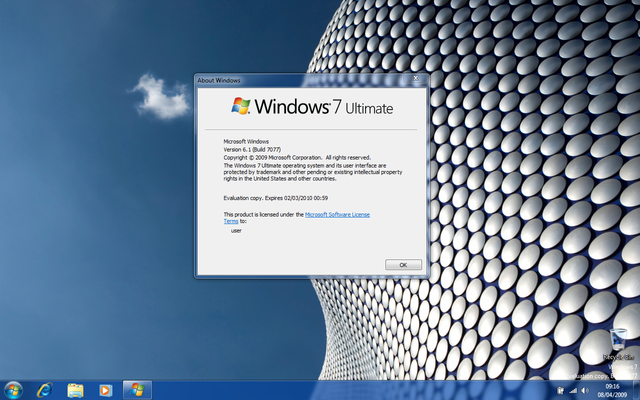
Task: Click the About Windows title text
Action: [219, 80]
